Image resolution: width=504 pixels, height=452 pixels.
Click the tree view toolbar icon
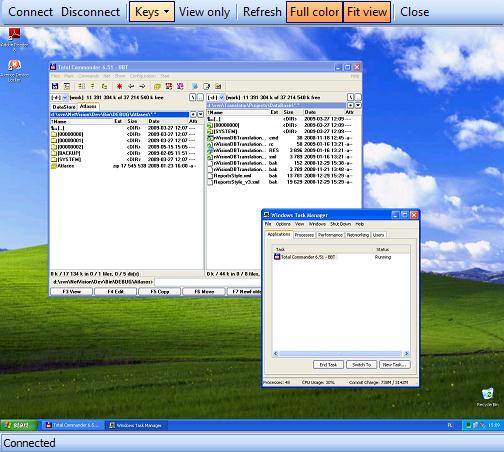coord(104,86)
